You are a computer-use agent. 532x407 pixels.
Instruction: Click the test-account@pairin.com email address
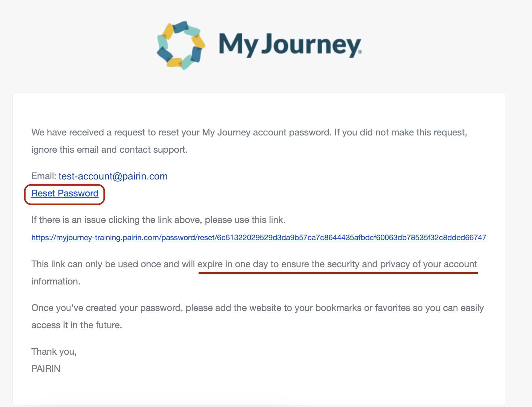pyautogui.click(x=113, y=176)
